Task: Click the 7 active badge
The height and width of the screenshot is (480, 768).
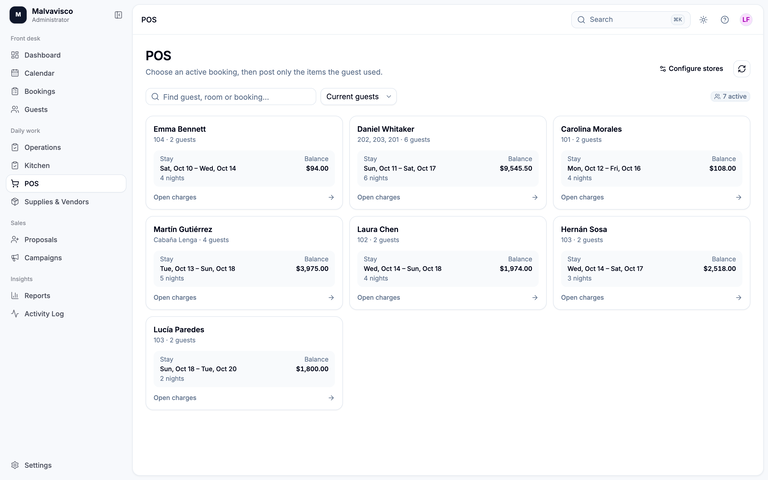Action: (730, 96)
